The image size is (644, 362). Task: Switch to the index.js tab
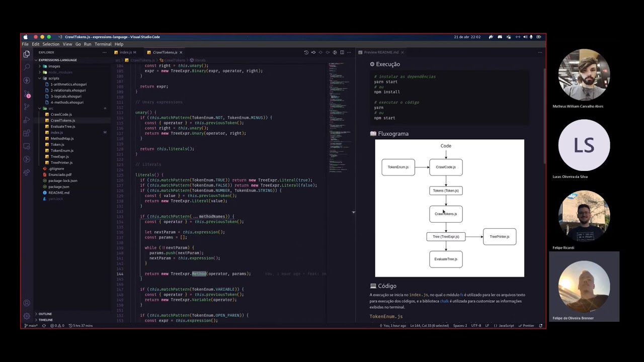click(x=125, y=52)
